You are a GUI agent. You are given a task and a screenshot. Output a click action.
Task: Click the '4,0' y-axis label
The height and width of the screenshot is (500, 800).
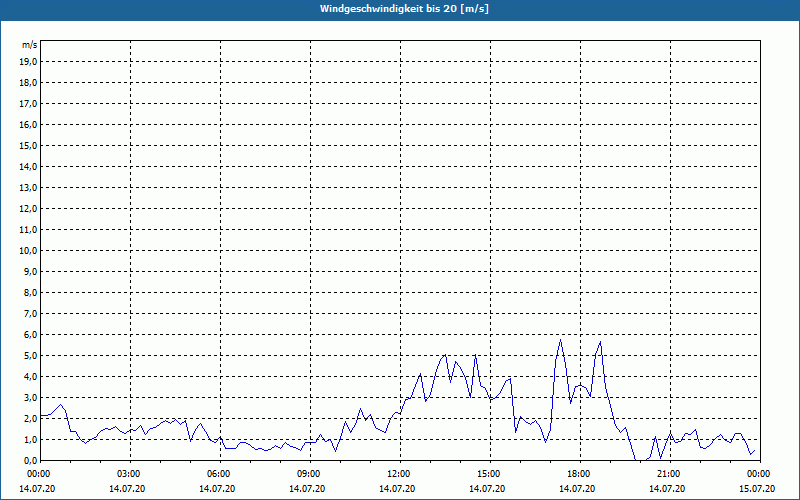click(x=30, y=377)
